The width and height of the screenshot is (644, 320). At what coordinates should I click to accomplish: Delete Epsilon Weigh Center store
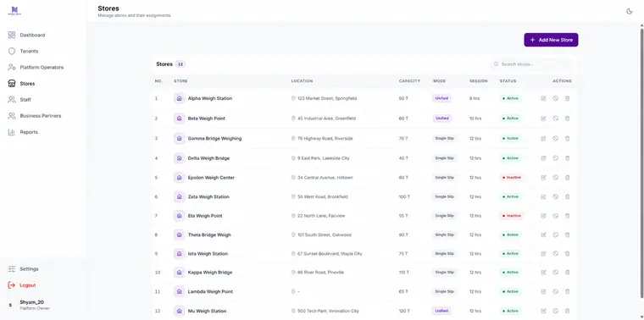click(x=567, y=178)
